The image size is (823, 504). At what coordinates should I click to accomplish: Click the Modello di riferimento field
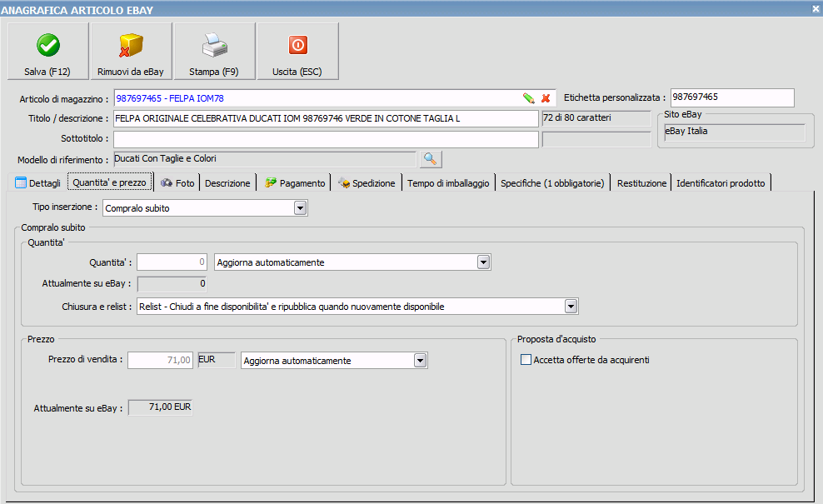click(265, 158)
